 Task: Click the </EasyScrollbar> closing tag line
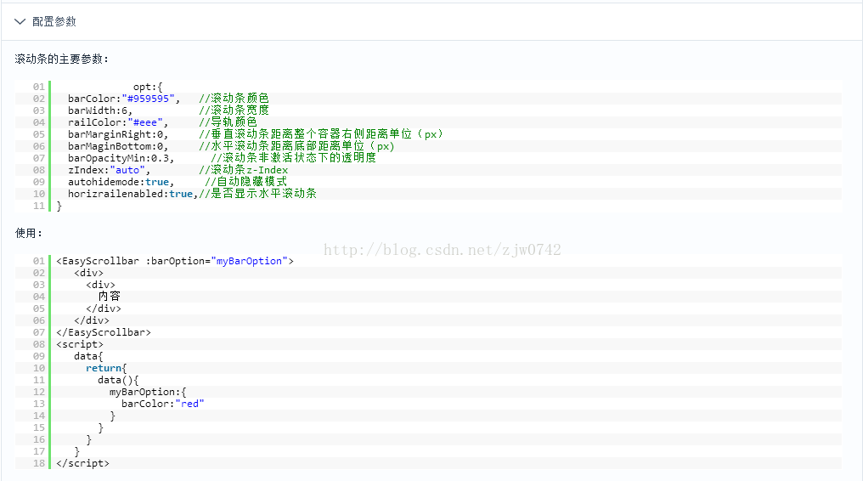(104, 332)
